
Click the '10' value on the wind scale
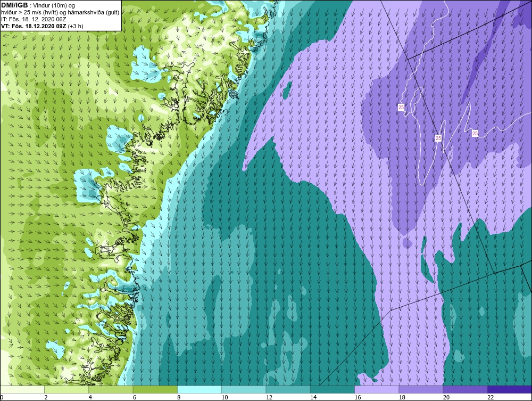(x=225, y=397)
